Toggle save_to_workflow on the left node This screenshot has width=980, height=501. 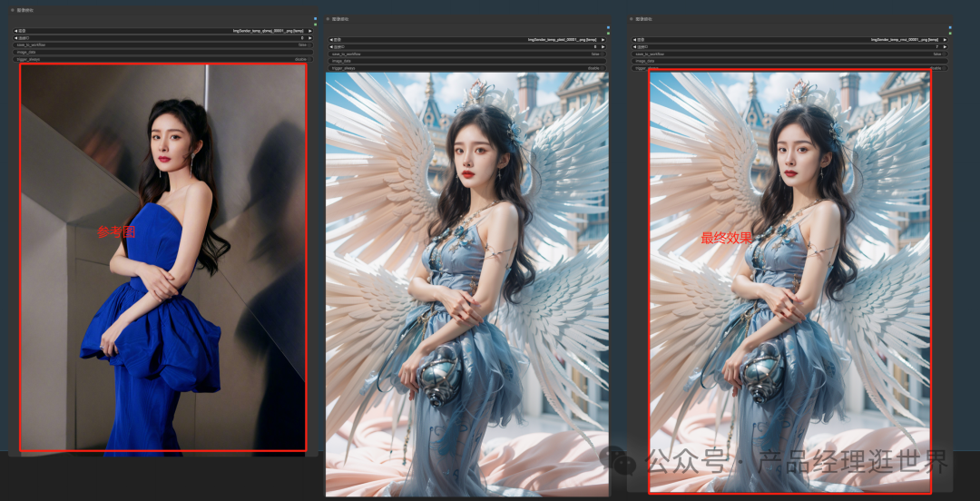click(163, 44)
